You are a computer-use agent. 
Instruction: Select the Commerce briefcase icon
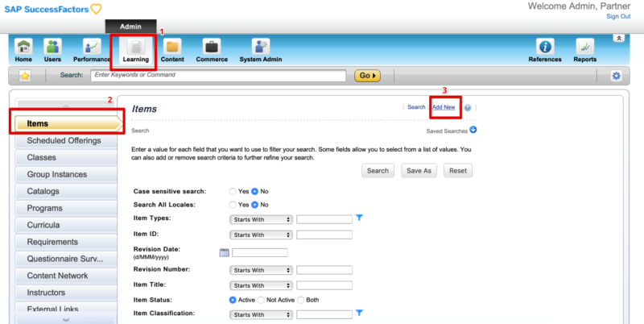[211, 48]
